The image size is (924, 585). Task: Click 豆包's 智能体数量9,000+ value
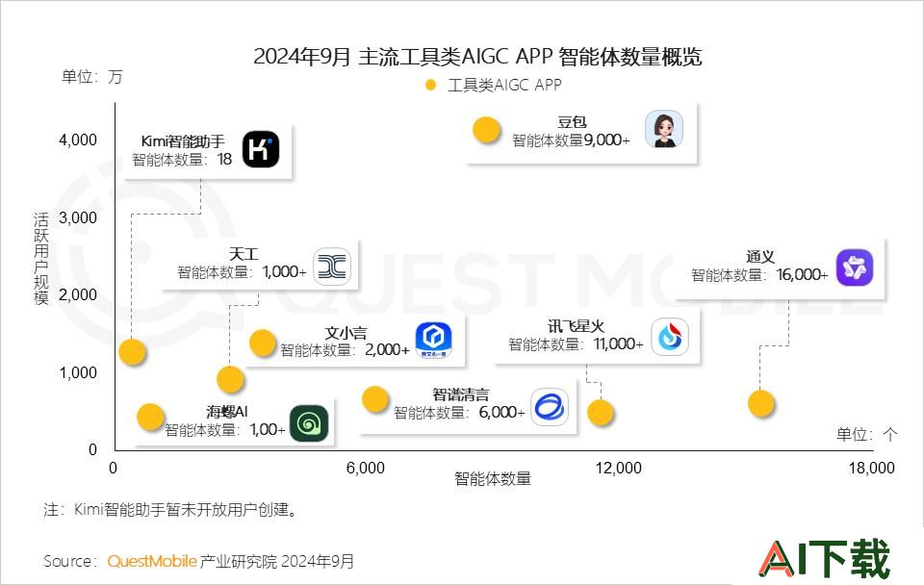tap(571, 140)
